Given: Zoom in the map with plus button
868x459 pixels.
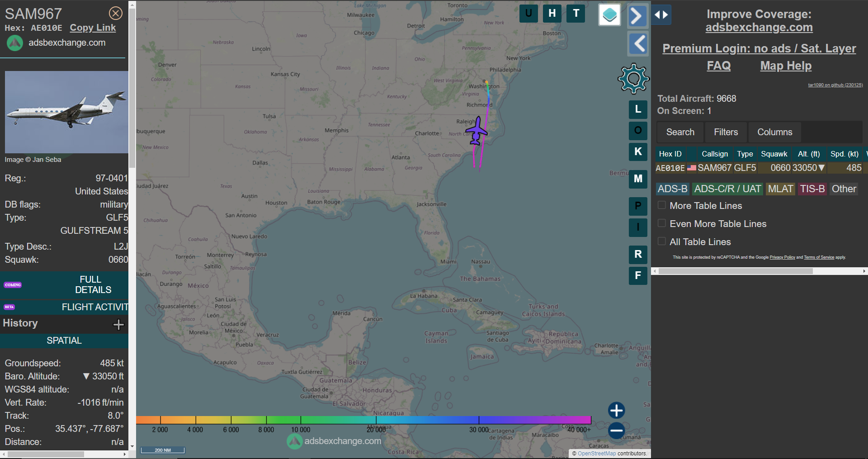Looking at the screenshot, I should [616, 411].
